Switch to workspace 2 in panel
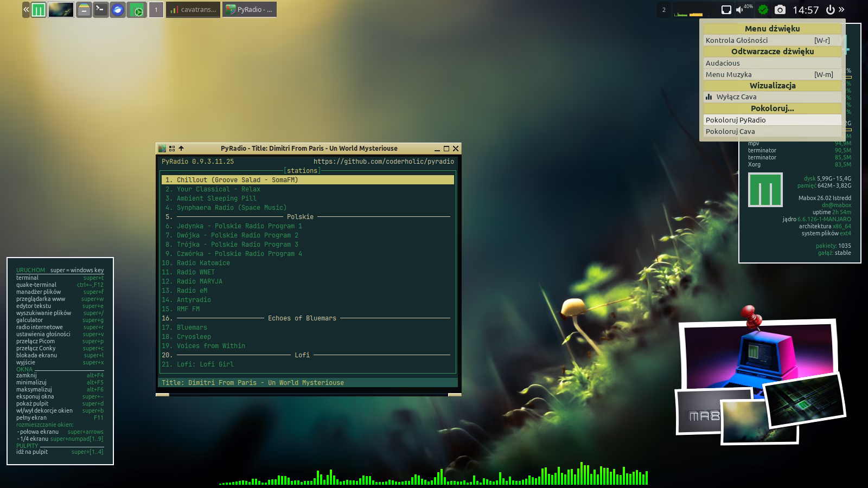868x488 pixels. coord(663,10)
